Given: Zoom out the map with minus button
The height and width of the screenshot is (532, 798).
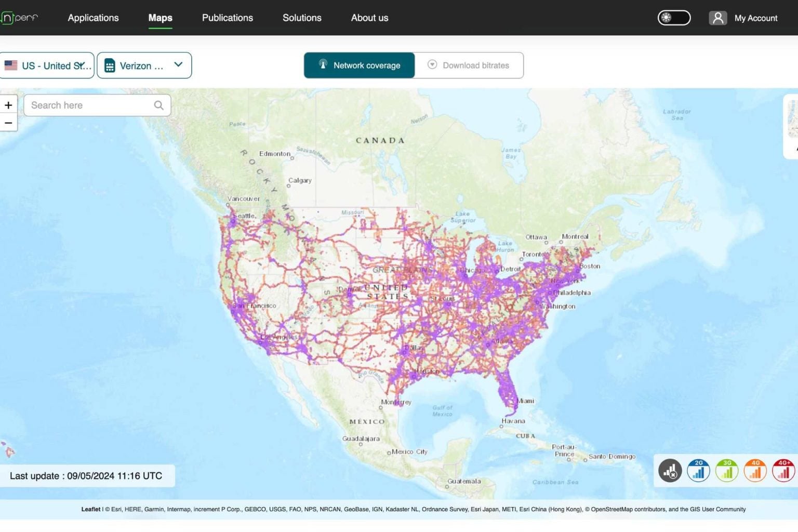Looking at the screenshot, I should (8, 123).
